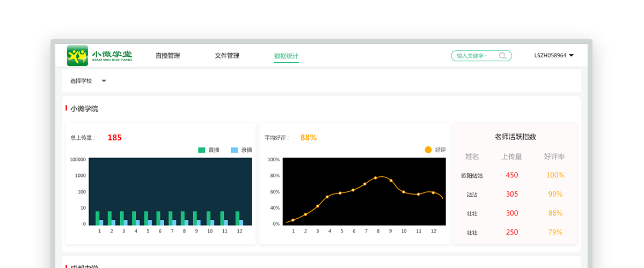Open the 文件管理 tab
Screen dimensions: 644x268
pos(227,56)
